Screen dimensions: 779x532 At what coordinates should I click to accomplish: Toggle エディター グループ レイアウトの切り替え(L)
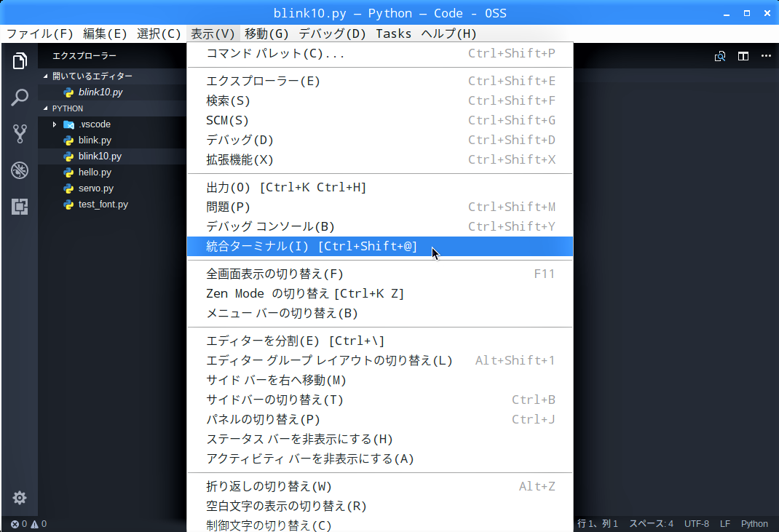380,361
